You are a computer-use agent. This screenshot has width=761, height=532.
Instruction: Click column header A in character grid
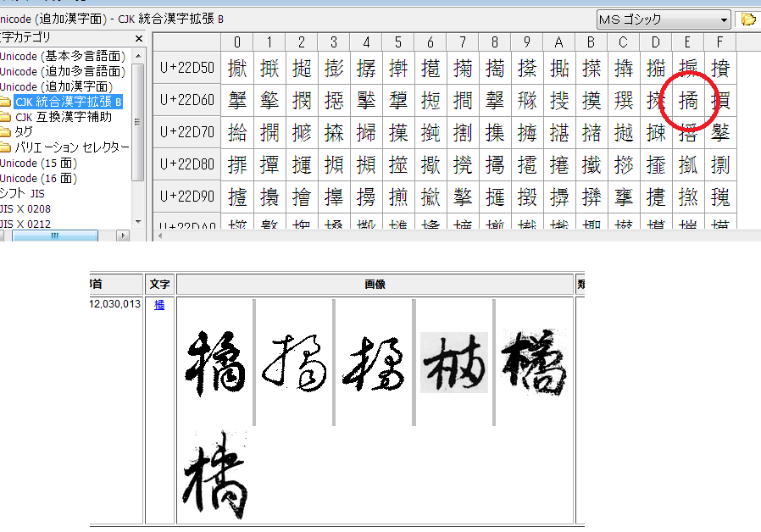pyautogui.click(x=558, y=42)
